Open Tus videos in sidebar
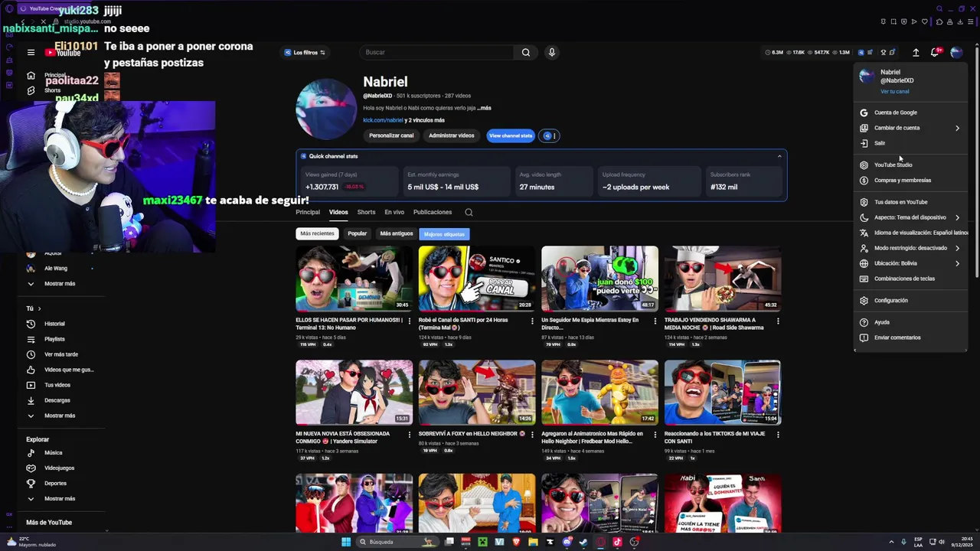 point(57,385)
